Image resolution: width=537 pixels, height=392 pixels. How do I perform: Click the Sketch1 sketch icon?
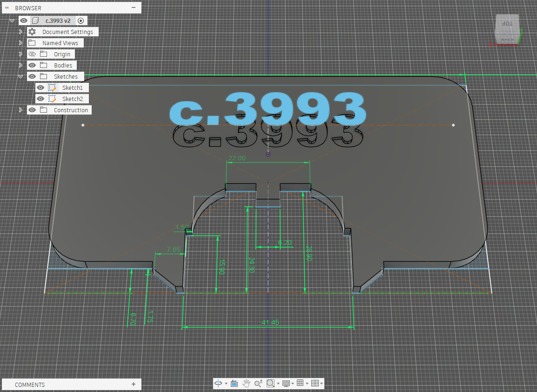[52, 88]
